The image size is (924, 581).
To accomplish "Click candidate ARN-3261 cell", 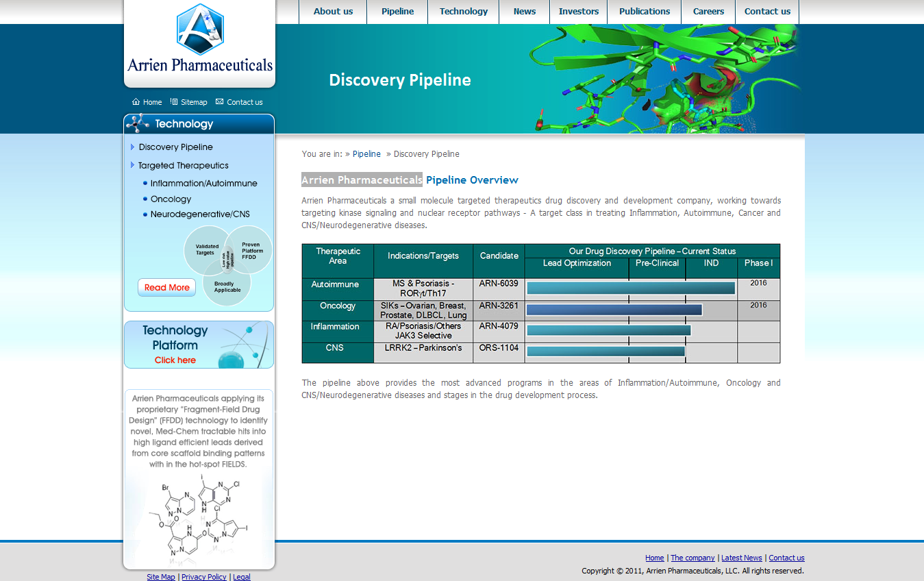I will point(499,310).
